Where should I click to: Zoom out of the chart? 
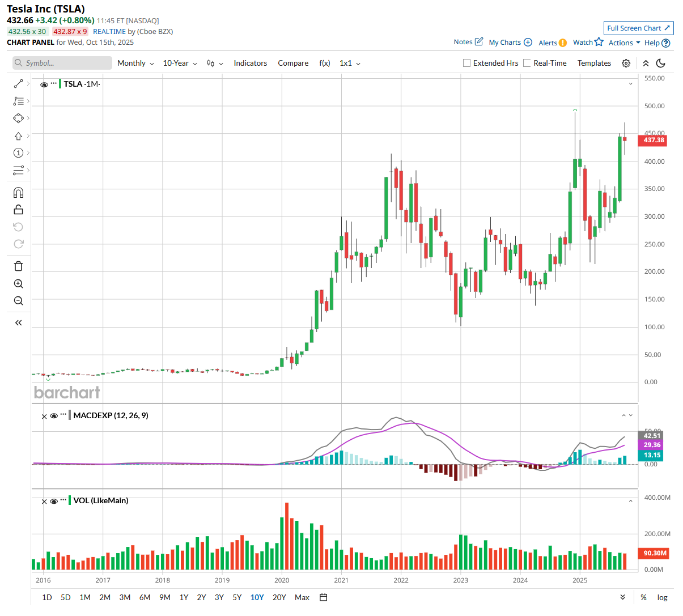(x=18, y=301)
